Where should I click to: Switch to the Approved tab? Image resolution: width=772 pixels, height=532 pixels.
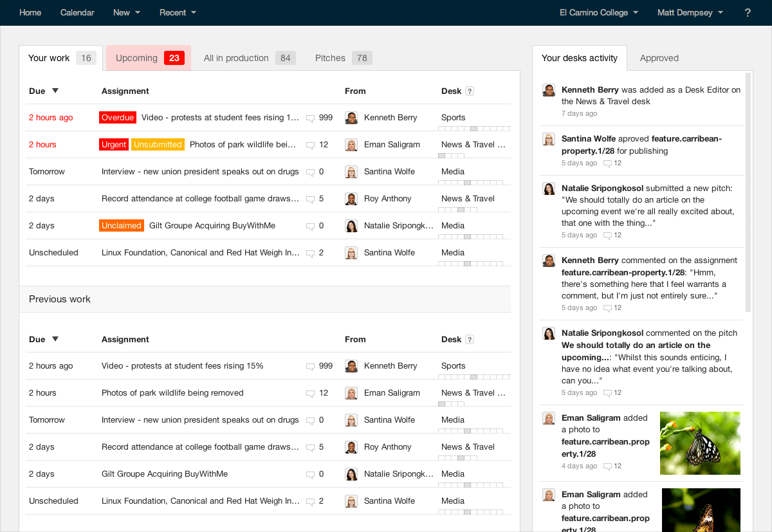click(659, 58)
